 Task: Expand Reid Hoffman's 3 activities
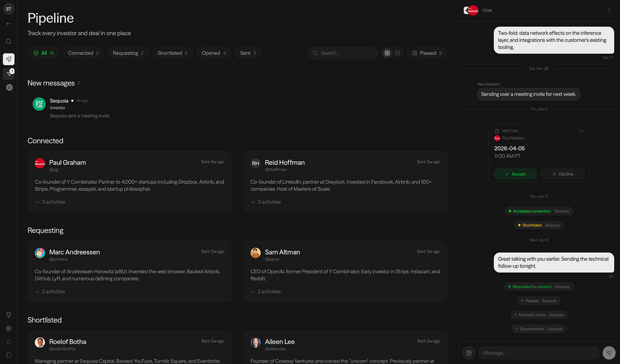[266, 202]
